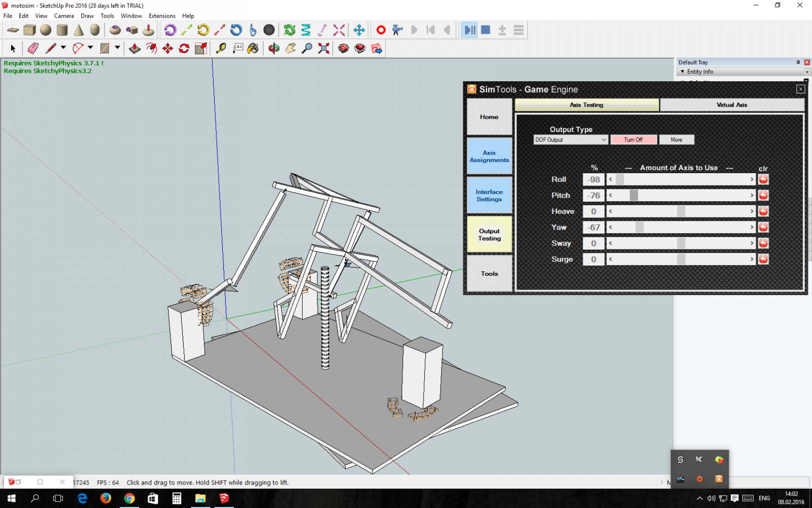812x508 pixels.
Task: Click the blue camera on tripod icon
Action: 397,30
